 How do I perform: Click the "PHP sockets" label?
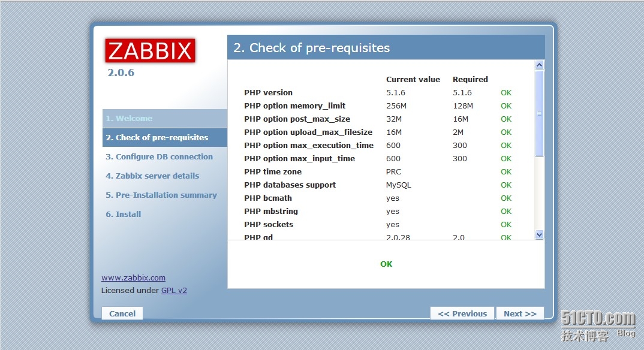[269, 224]
